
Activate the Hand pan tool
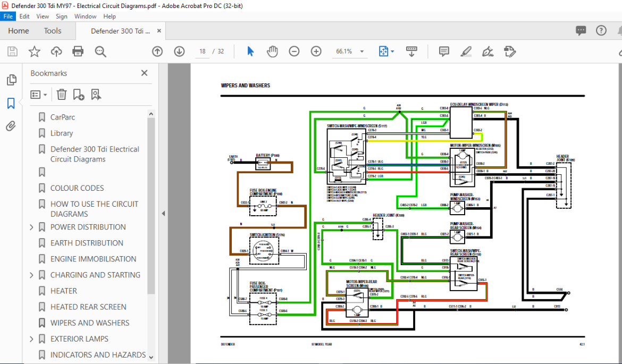[x=272, y=52]
